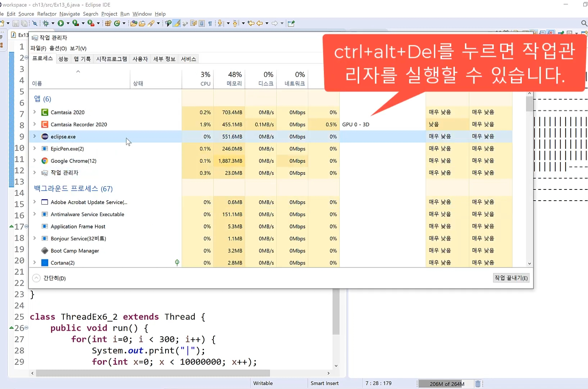Viewport: 588px width, 389px height.
Task: Open dropdown next to New Java Class icon
Action: (x=124, y=23)
